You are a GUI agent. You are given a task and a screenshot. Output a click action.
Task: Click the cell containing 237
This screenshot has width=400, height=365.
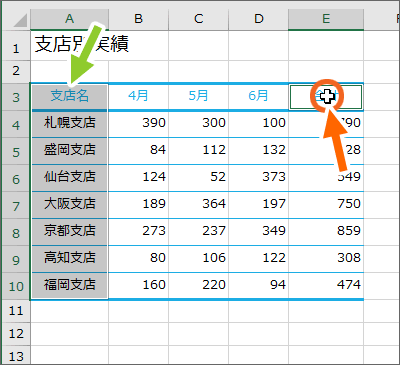pyautogui.click(x=199, y=232)
